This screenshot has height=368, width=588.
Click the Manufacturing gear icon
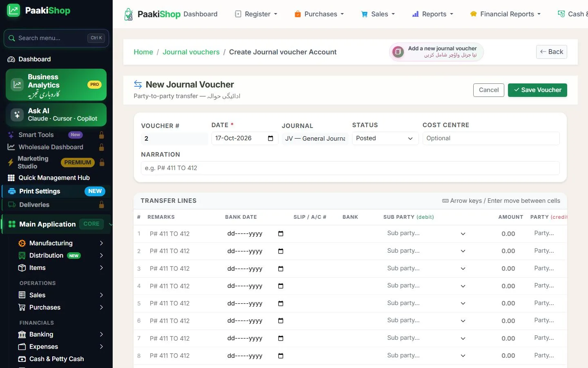coord(22,243)
